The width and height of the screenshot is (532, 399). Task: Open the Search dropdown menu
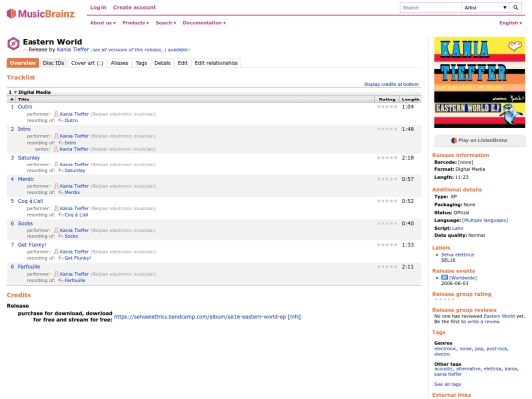pyautogui.click(x=166, y=23)
